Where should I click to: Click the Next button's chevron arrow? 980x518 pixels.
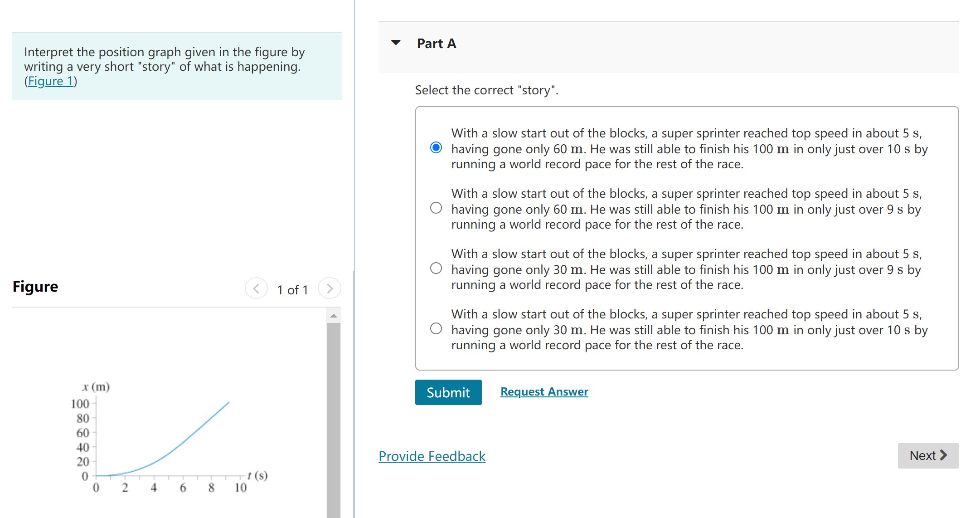point(944,455)
